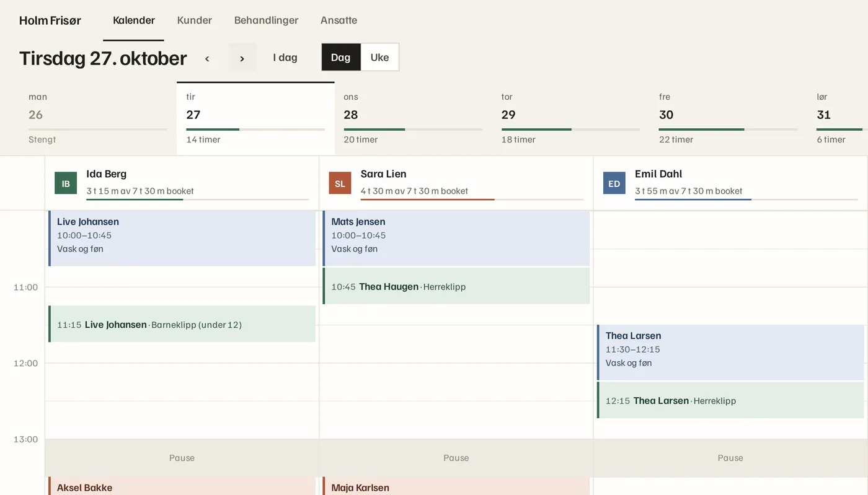This screenshot has width=868, height=495.
Task: Click Ida Berg's IB avatar badge
Action: pyautogui.click(x=66, y=183)
